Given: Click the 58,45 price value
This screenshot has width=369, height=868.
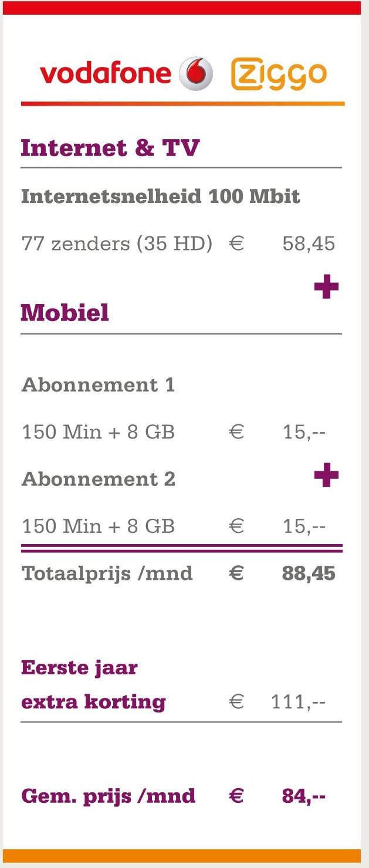Looking at the screenshot, I should 309,244.
